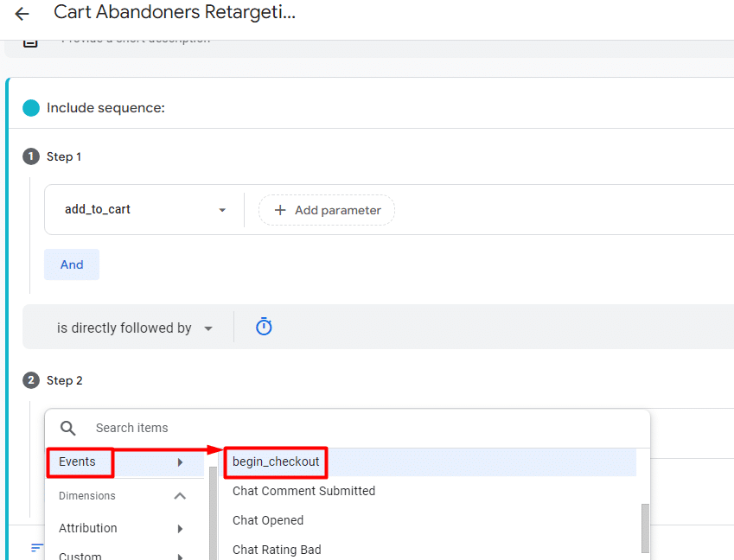Click the Step 2 number badge
The height and width of the screenshot is (560, 734).
coord(31,380)
